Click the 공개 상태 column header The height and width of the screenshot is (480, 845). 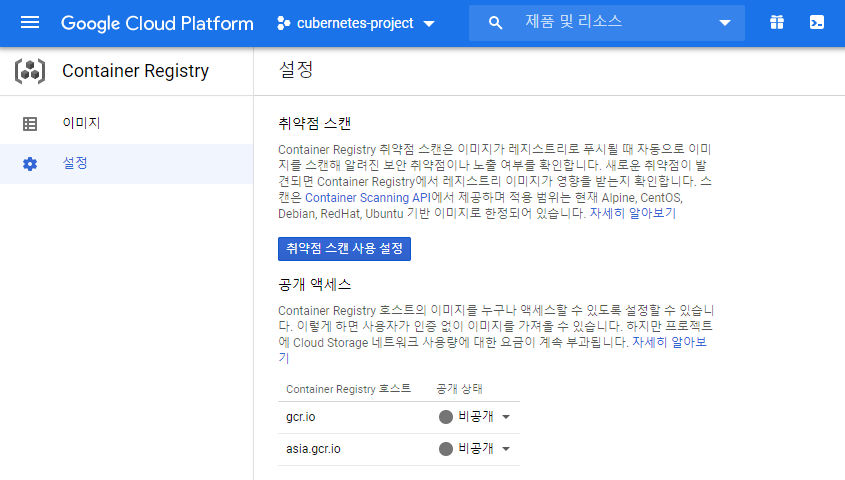(459, 389)
